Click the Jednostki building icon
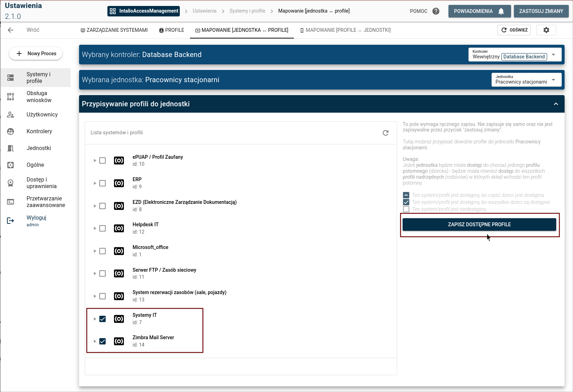 pyautogui.click(x=10, y=148)
